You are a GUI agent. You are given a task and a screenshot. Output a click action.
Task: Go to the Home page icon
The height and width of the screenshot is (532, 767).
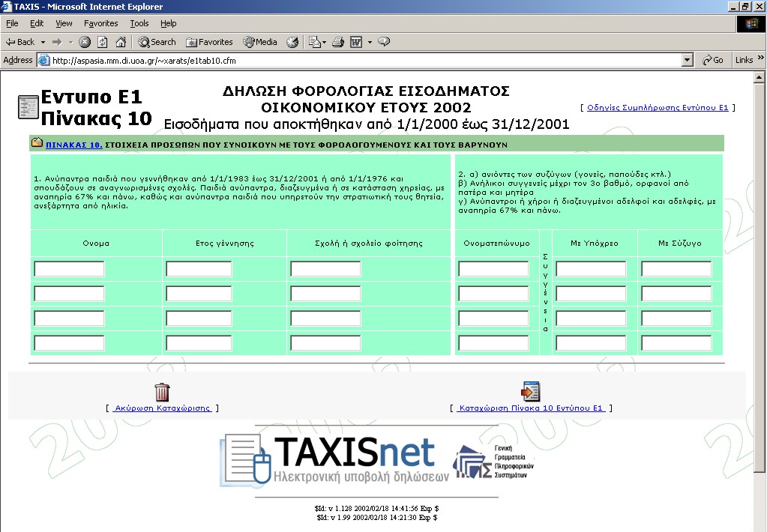tap(121, 42)
